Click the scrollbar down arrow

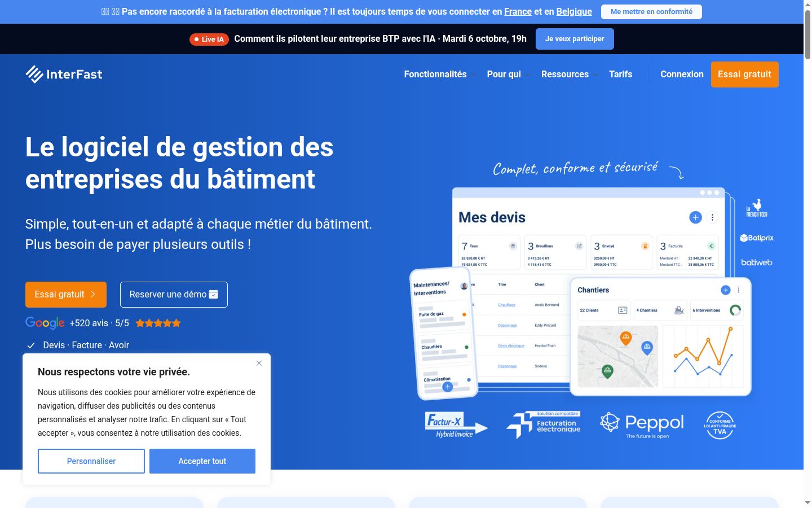coord(807,502)
